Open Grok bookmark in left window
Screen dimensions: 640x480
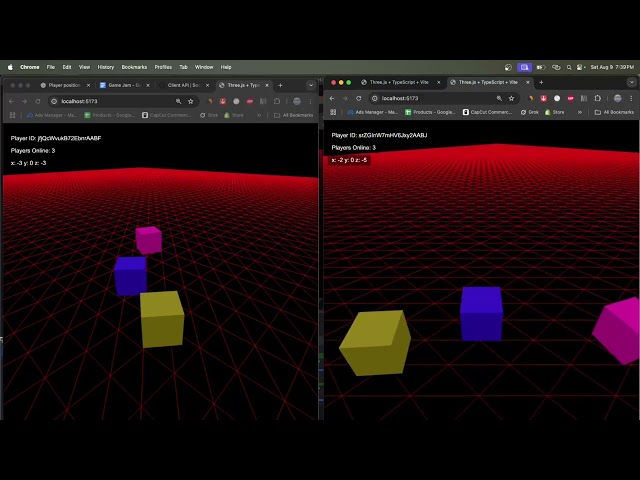tap(209, 116)
